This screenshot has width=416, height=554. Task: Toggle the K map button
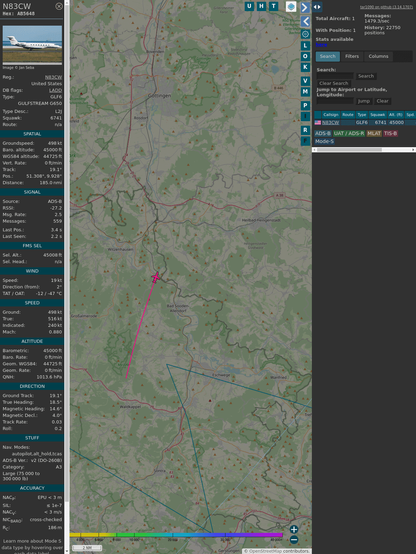305,67
